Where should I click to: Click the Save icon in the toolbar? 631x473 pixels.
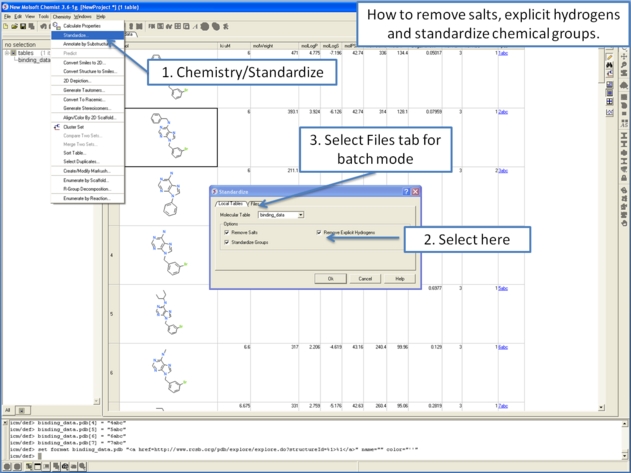tap(21, 26)
